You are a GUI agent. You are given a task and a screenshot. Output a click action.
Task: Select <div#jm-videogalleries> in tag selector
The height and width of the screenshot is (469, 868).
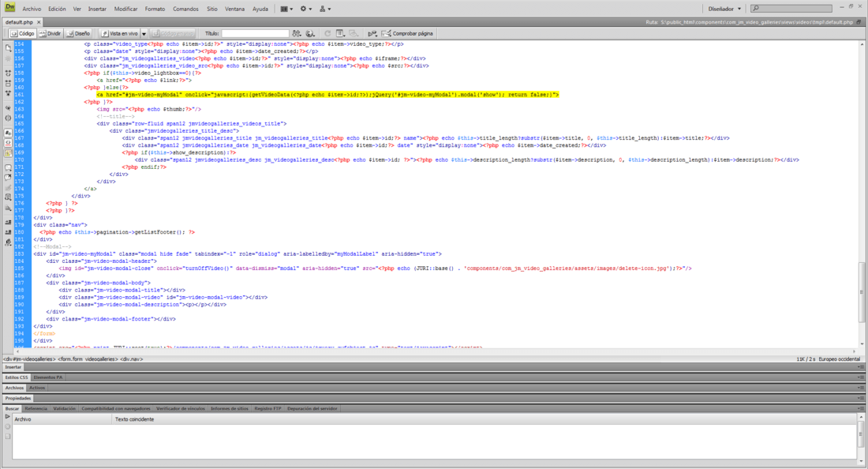[x=29, y=358]
